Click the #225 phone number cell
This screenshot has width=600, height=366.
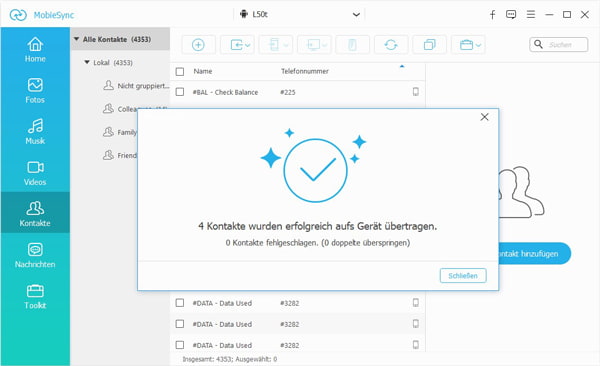pyautogui.click(x=288, y=92)
